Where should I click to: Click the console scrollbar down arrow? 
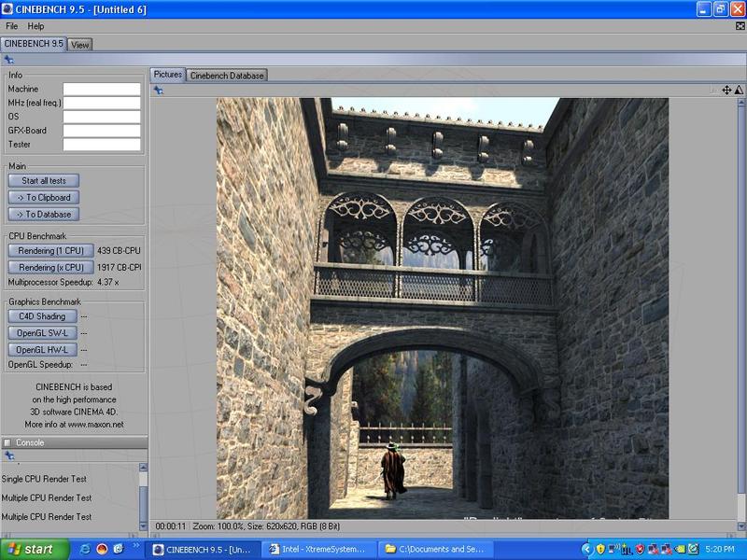click(x=143, y=526)
